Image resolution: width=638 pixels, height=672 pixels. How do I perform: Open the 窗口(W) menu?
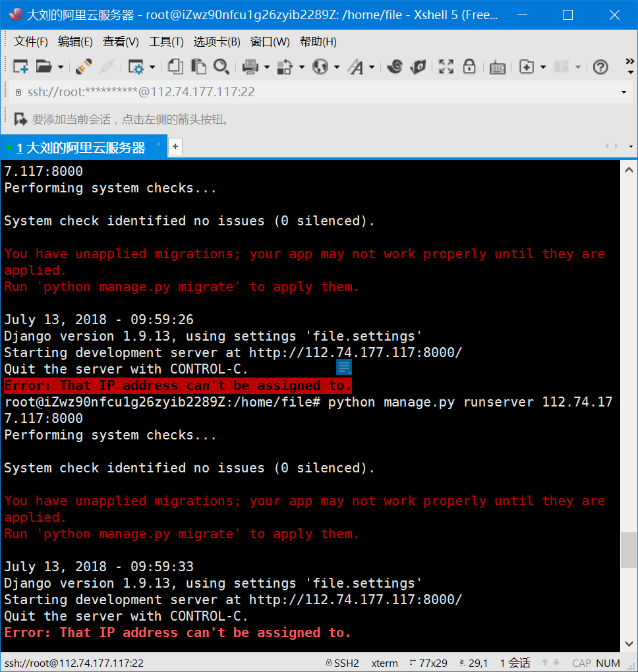[x=270, y=42]
